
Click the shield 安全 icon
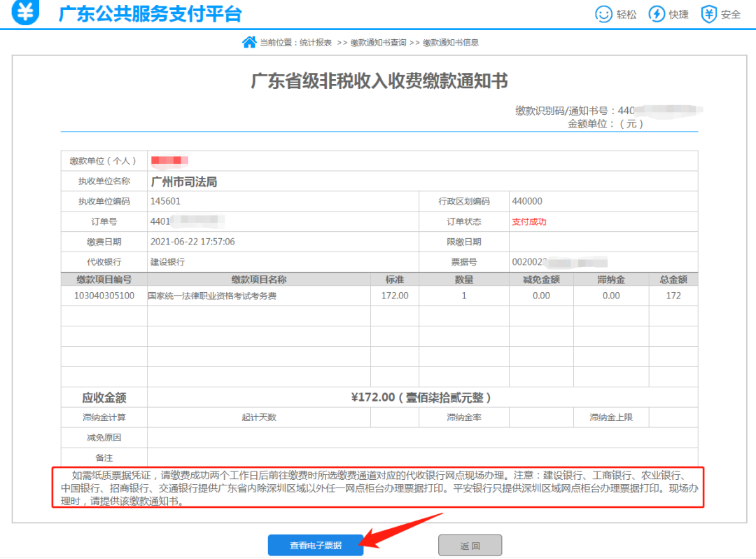pos(708,14)
